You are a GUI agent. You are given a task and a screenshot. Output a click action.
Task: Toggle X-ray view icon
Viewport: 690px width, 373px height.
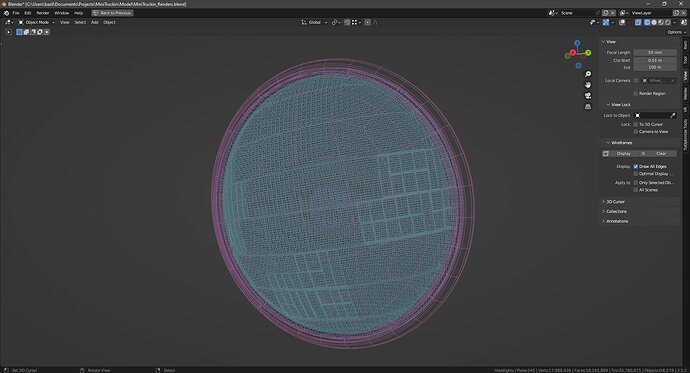coord(638,22)
